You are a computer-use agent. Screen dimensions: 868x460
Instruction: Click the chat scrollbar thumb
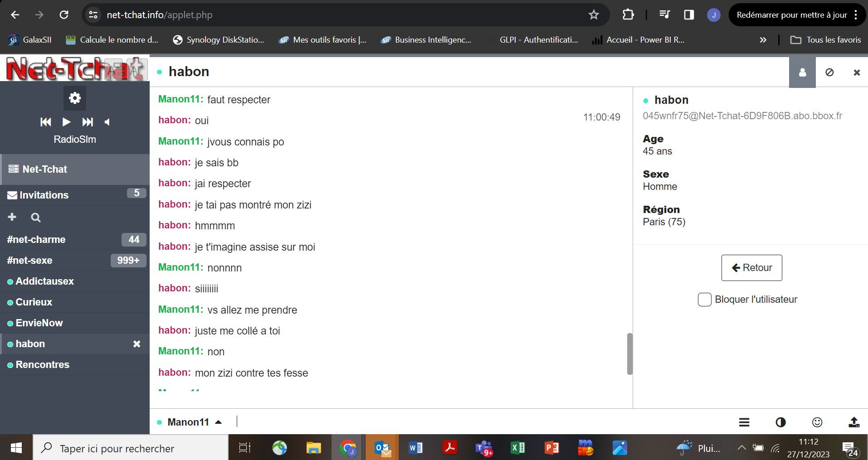point(629,354)
